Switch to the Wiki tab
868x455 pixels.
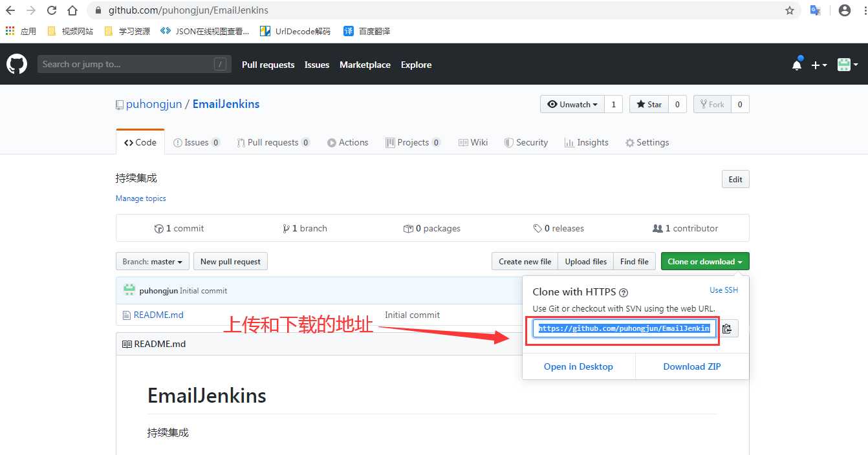[473, 142]
